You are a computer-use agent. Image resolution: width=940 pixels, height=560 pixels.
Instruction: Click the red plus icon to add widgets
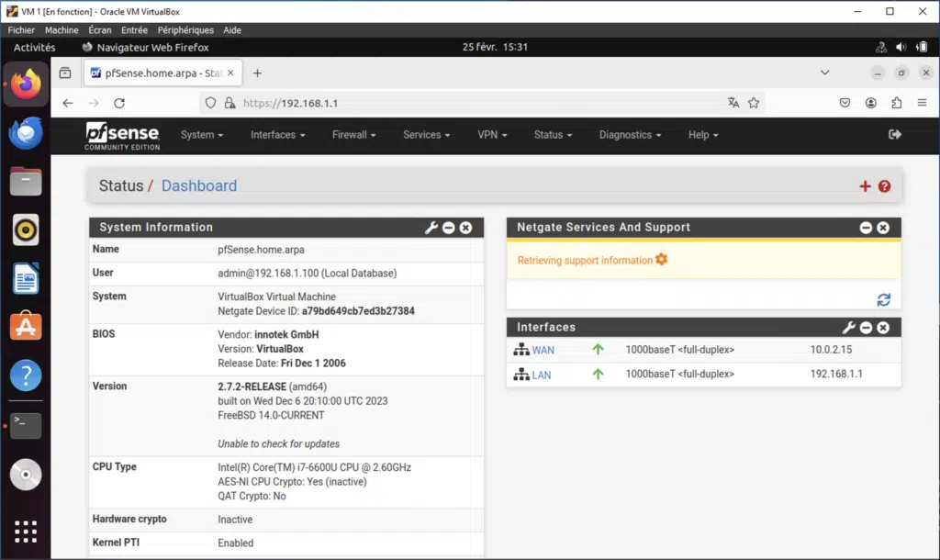865,185
